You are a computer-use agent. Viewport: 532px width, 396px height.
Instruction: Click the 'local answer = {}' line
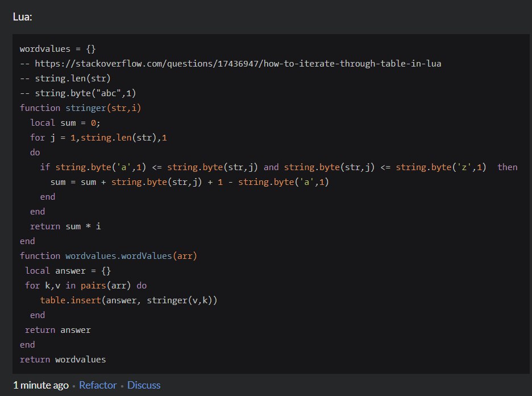tap(68, 271)
